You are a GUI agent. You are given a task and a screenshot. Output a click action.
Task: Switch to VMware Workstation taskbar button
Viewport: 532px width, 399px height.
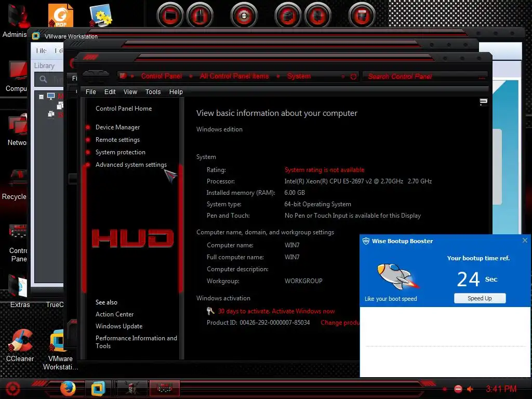click(x=98, y=388)
